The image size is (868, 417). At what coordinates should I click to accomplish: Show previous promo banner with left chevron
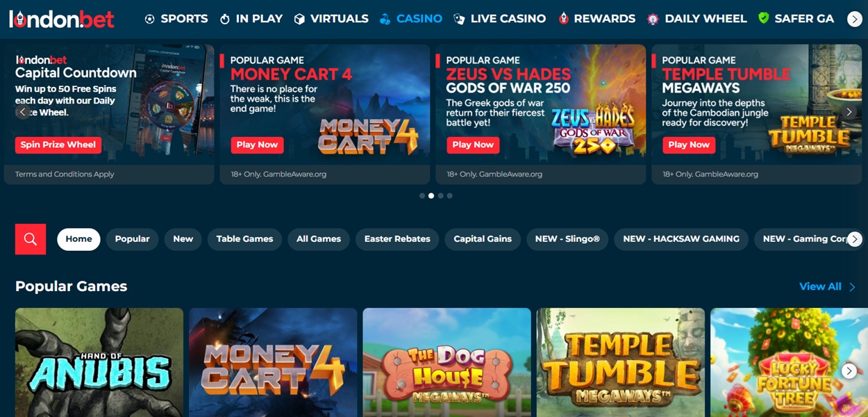pyautogui.click(x=23, y=111)
